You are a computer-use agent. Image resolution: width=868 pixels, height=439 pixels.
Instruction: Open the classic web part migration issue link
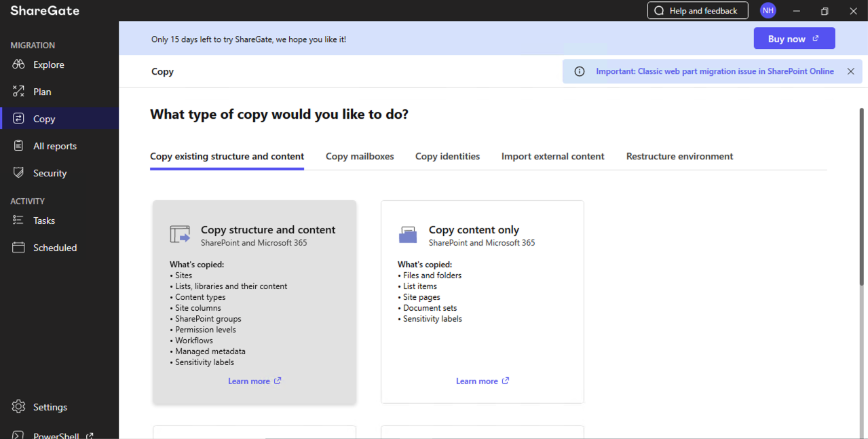tap(715, 71)
